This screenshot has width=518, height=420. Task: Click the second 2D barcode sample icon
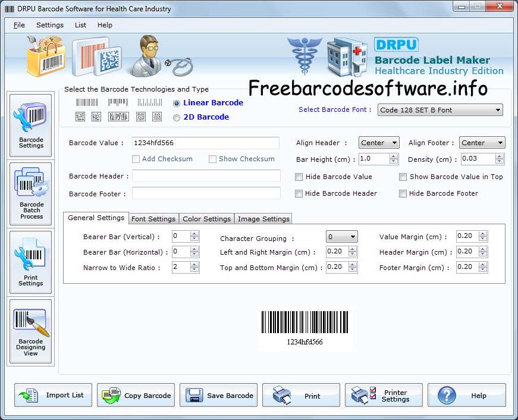(x=96, y=117)
